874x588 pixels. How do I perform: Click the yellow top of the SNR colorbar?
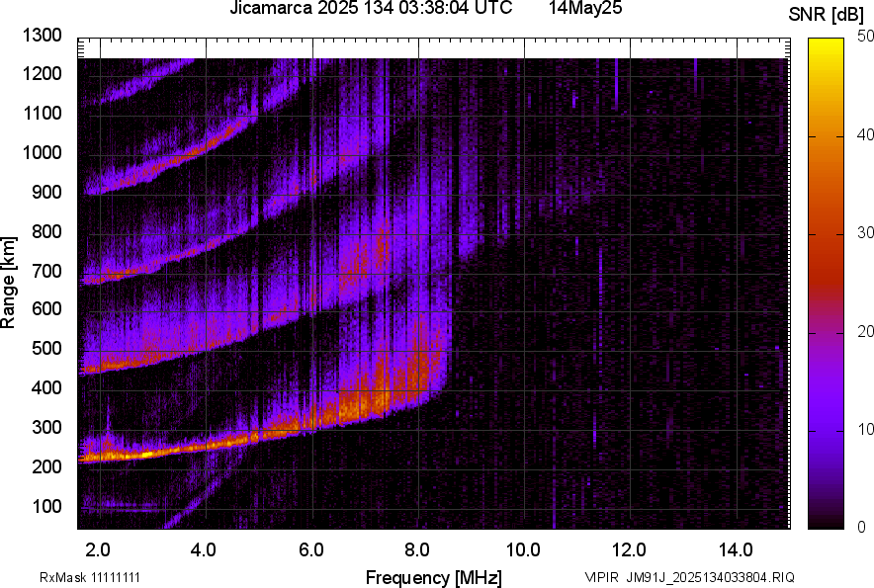click(x=827, y=45)
